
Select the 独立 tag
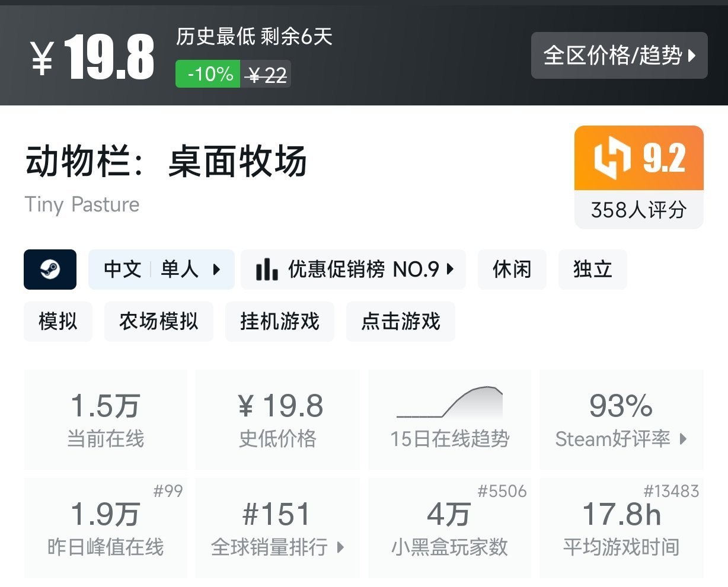click(592, 270)
